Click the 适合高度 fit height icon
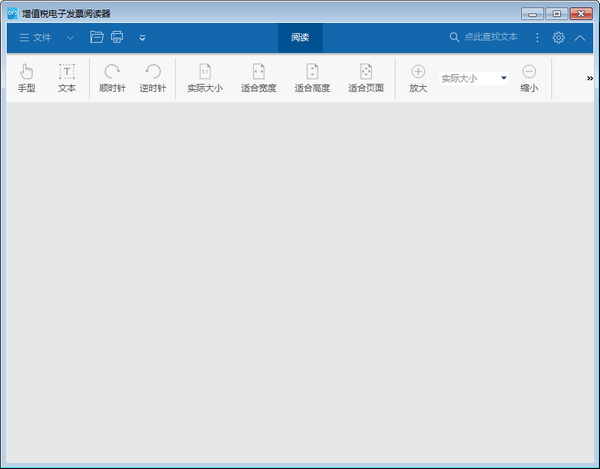The width and height of the screenshot is (600, 469). pos(312,78)
